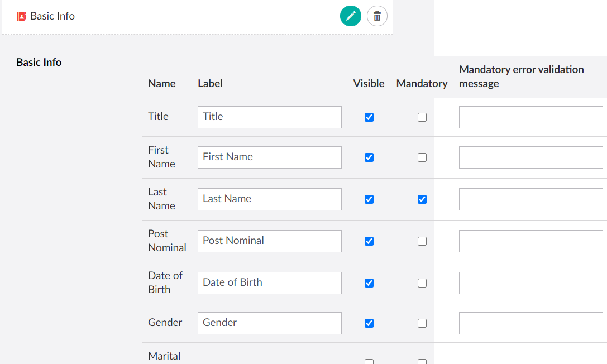Click the Post Nominal label input box
This screenshot has width=607, height=364.
point(269,241)
